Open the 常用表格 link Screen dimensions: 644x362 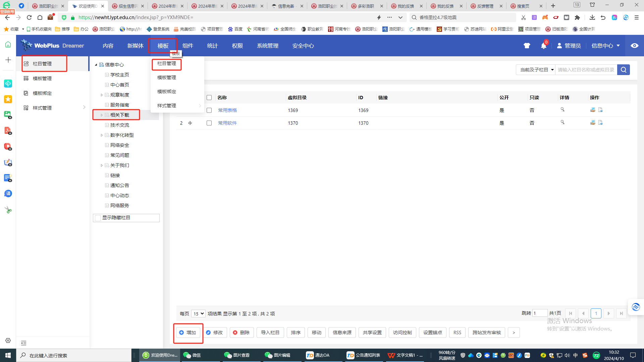pyautogui.click(x=227, y=110)
